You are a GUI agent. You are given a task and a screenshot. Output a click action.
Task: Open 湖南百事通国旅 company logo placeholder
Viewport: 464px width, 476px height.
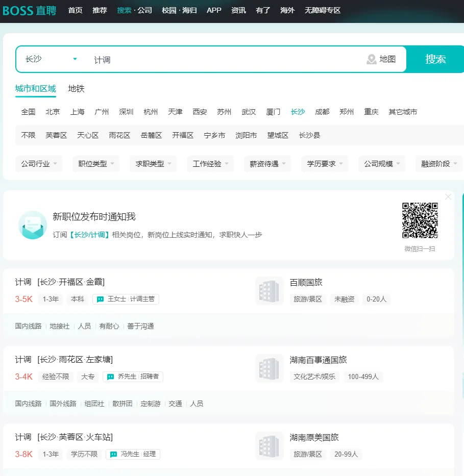[270, 368]
